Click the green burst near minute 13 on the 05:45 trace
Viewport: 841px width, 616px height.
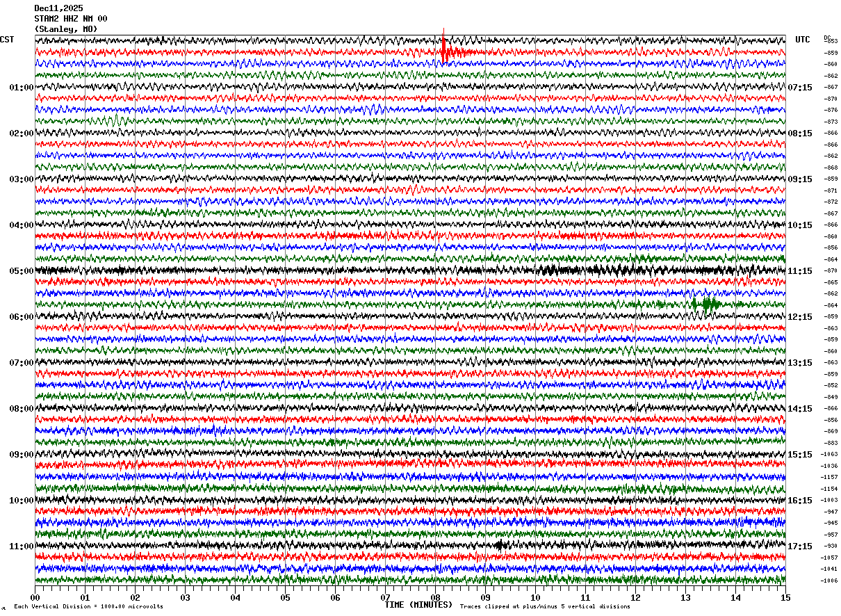708,305
